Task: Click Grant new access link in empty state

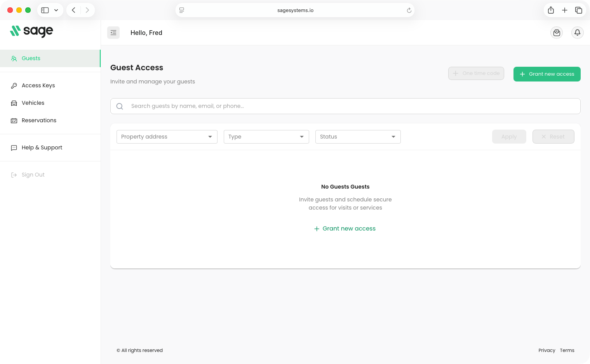Action: [x=345, y=229]
